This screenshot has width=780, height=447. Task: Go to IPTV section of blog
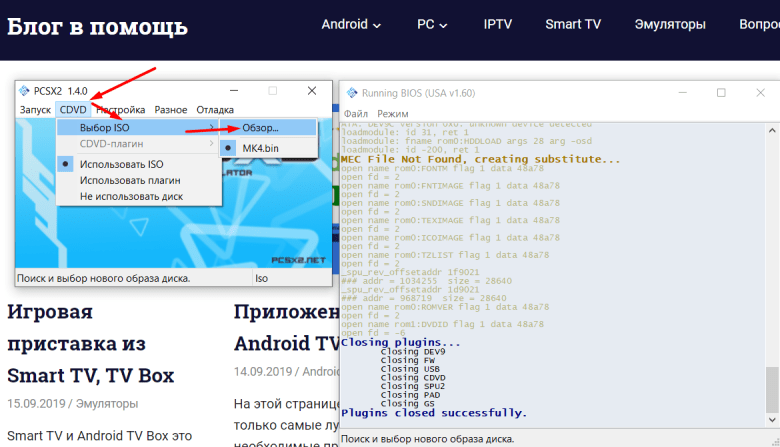(497, 24)
